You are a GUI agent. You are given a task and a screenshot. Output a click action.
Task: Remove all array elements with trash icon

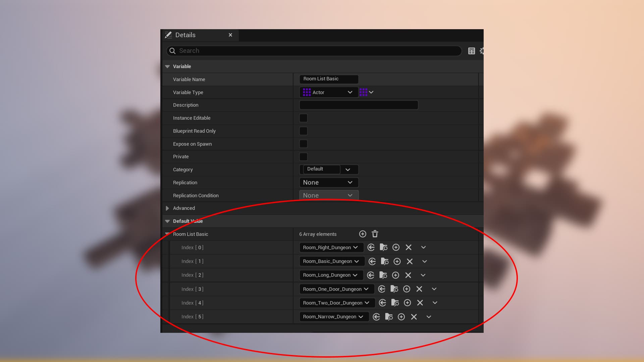[375, 234]
